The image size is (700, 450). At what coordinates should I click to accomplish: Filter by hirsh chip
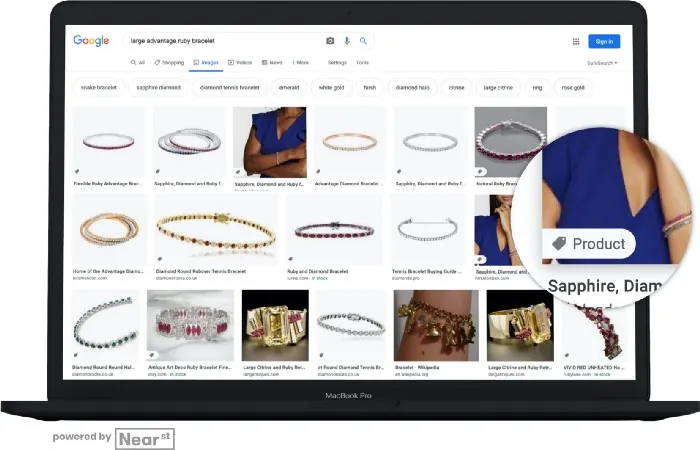coord(370,88)
